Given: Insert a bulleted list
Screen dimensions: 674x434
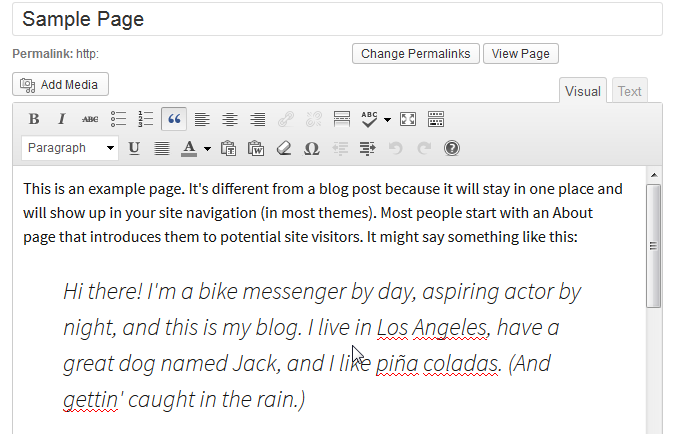Looking at the screenshot, I should tap(118, 119).
